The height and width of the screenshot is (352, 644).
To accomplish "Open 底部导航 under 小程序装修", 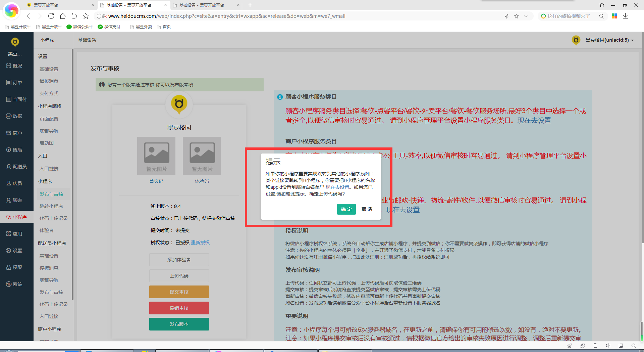I will (x=49, y=131).
